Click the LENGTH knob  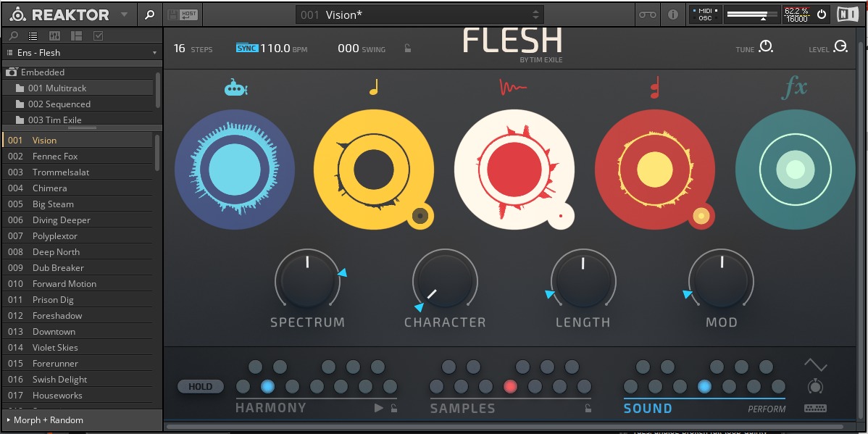[x=583, y=280]
